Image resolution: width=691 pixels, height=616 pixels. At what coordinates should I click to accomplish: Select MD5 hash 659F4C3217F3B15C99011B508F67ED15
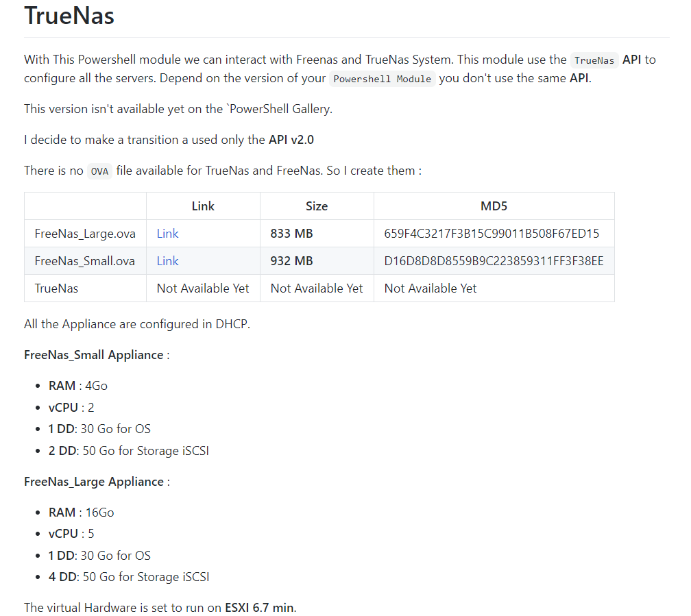(x=492, y=234)
